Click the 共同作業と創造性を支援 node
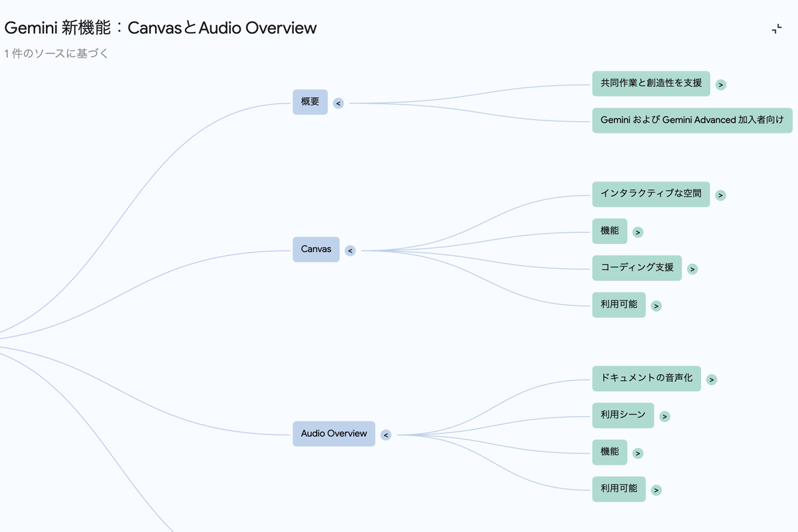798x532 pixels. click(x=651, y=84)
